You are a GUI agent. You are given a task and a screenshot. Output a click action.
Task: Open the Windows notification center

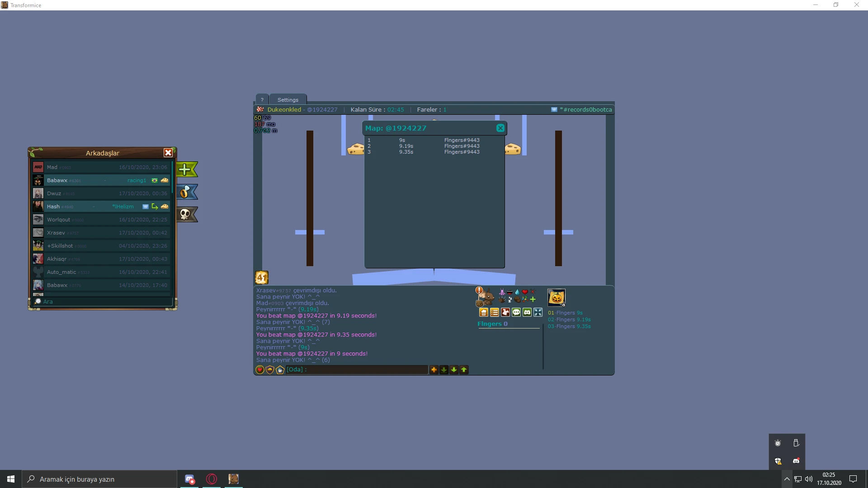click(853, 479)
